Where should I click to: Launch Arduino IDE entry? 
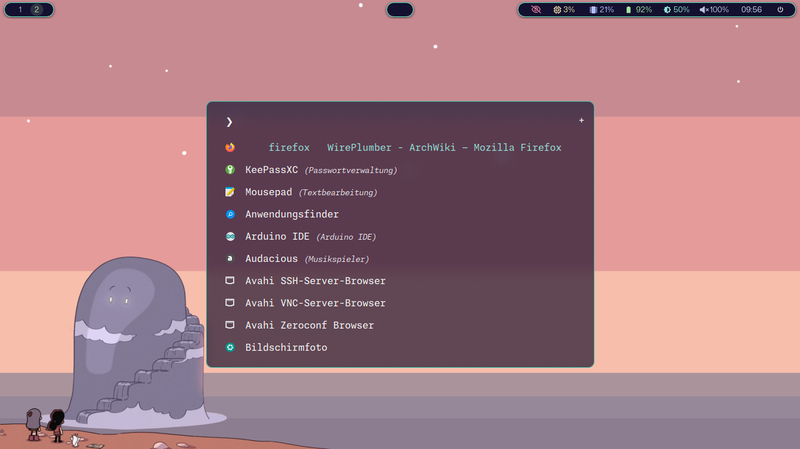point(400,236)
